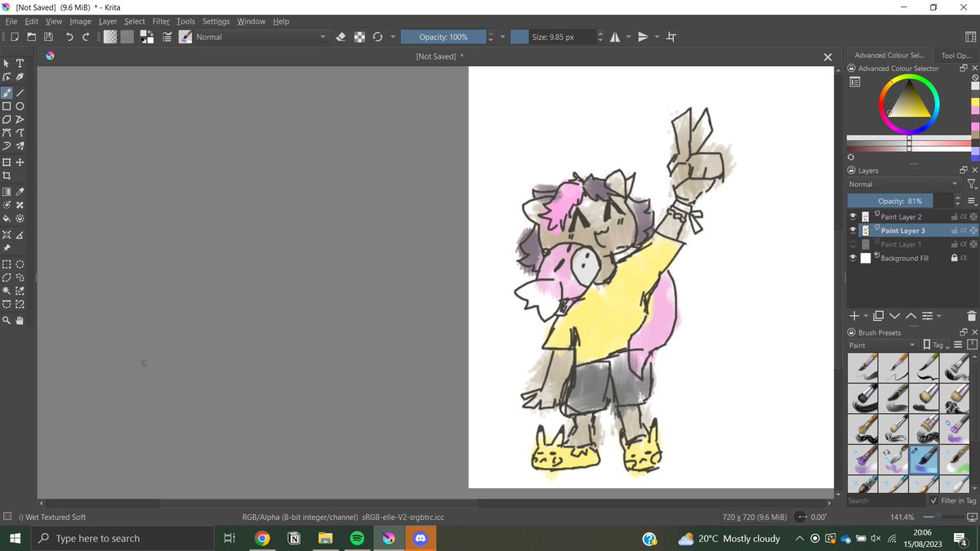Open the Settings menu

[x=216, y=21]
